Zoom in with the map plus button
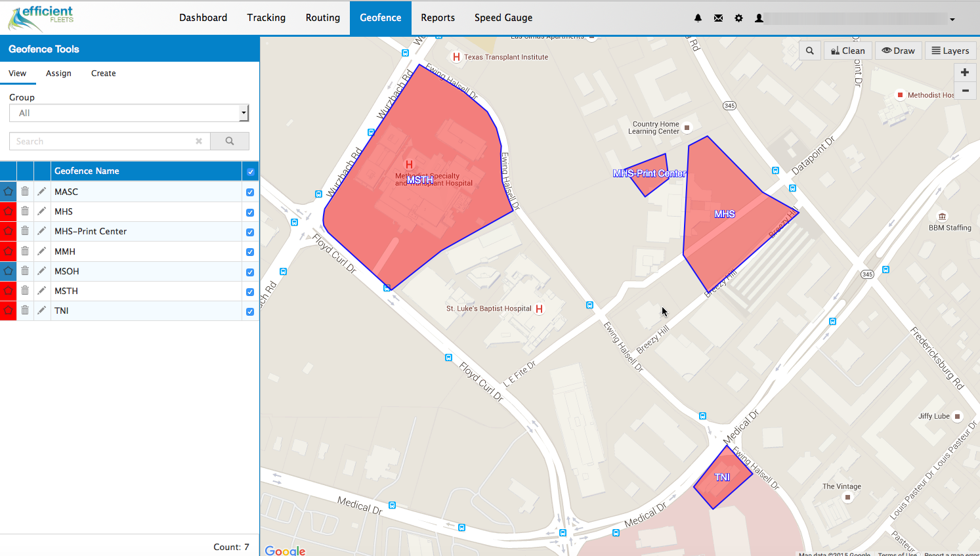 [x=965, y=72]
